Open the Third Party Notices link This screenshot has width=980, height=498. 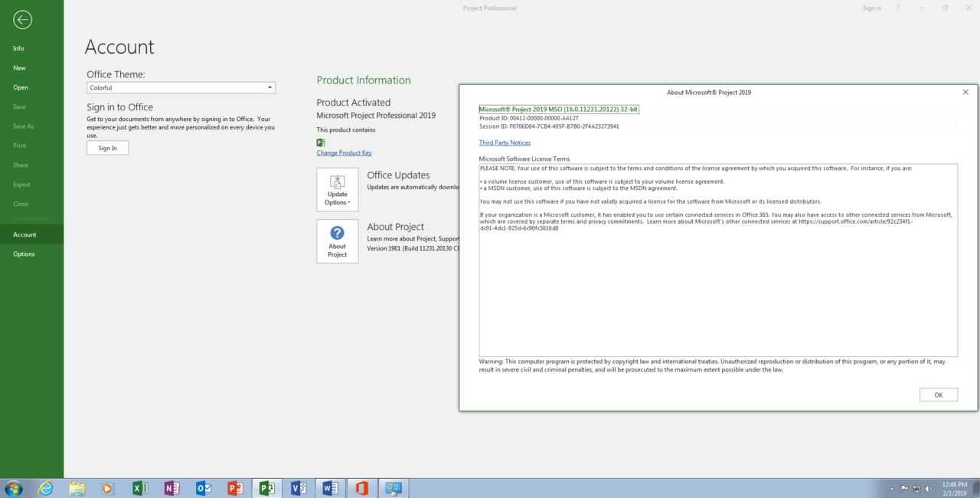(505, 143)
